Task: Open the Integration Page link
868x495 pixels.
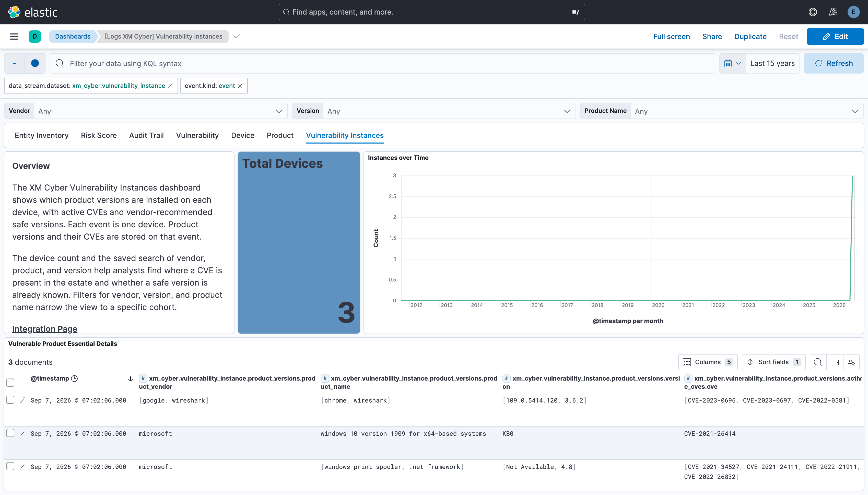Action: pyautogui.click(x=45, y=329)
